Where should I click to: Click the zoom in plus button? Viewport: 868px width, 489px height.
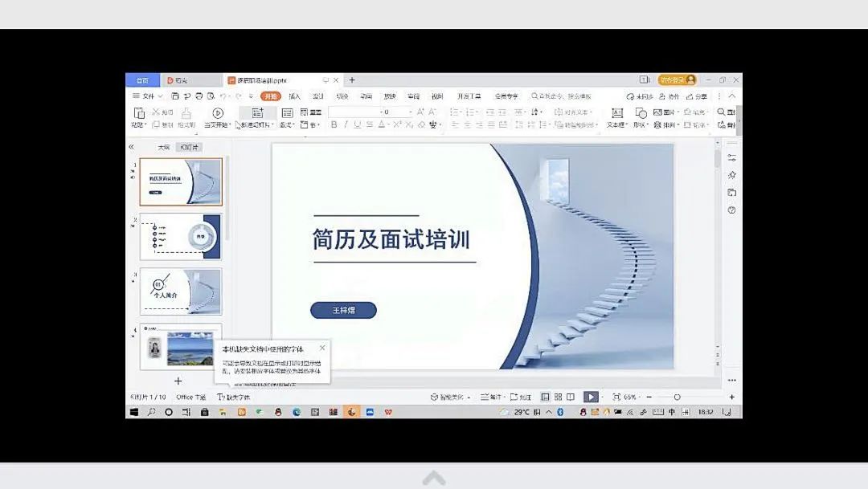click(732, 397)
